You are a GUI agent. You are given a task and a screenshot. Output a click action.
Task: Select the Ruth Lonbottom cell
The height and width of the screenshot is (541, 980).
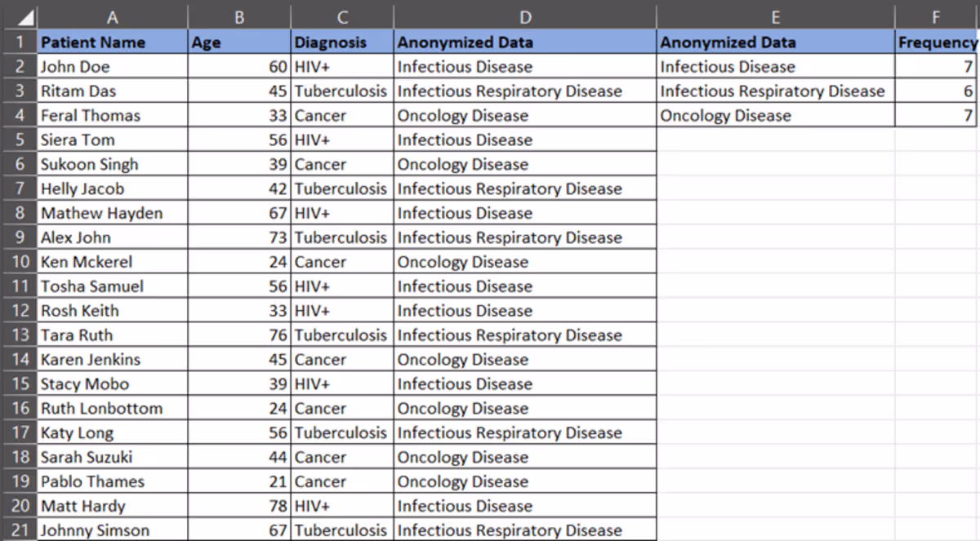[113, 408]
